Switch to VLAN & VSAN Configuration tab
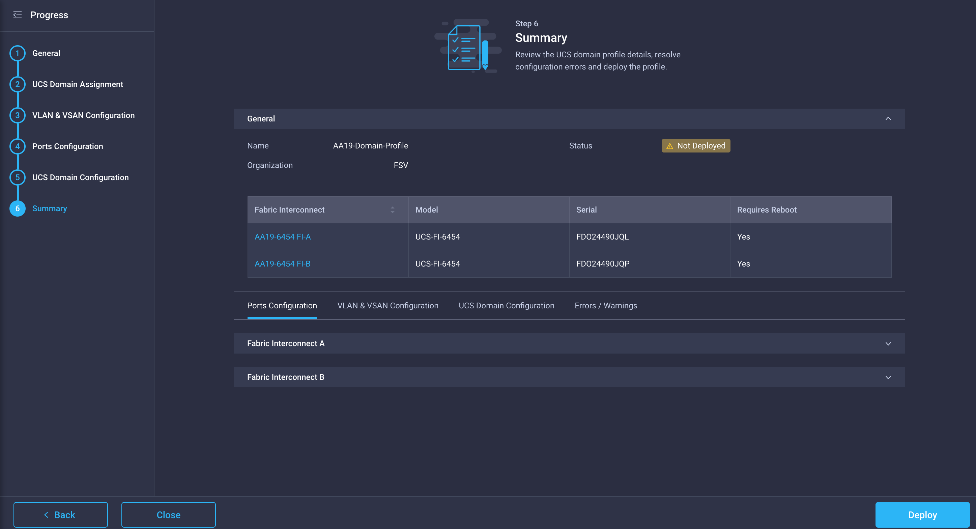 click(388, 306)
